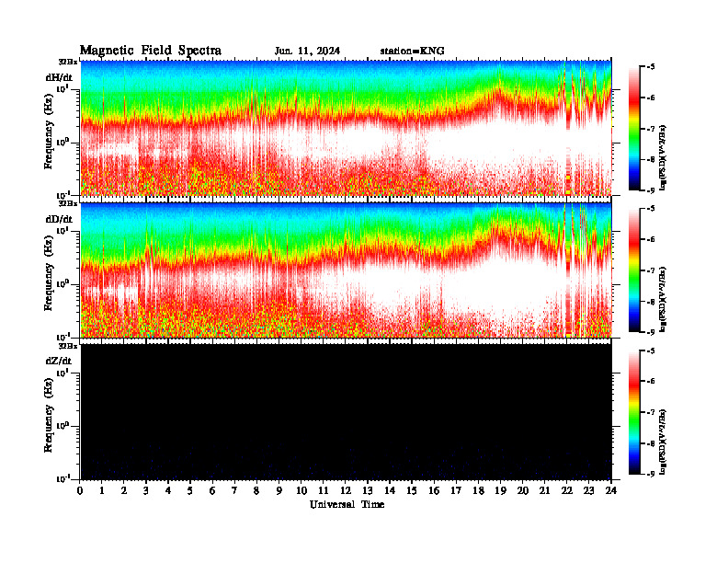The height and width of the screenshot is (563, 728).
Task: Click the dZ/dt panel label
Action: [59, 361]
